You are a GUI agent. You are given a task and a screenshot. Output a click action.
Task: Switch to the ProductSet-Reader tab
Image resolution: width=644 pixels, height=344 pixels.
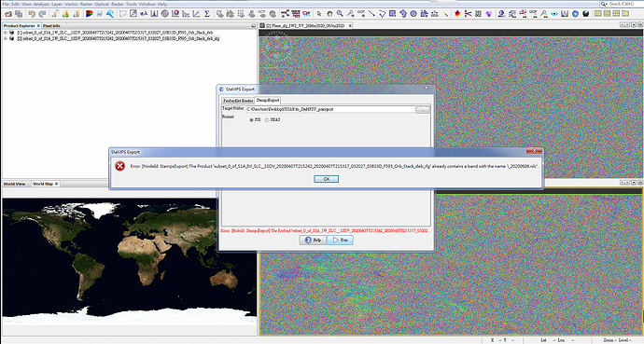click(x=238, y=101)
